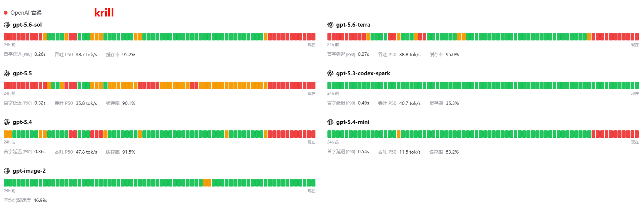Click the 24h 前 label under gpt-5.3-codex-spark bar
Image resolution: width=644 pixels, height=209 pixels.
[333, 93]
